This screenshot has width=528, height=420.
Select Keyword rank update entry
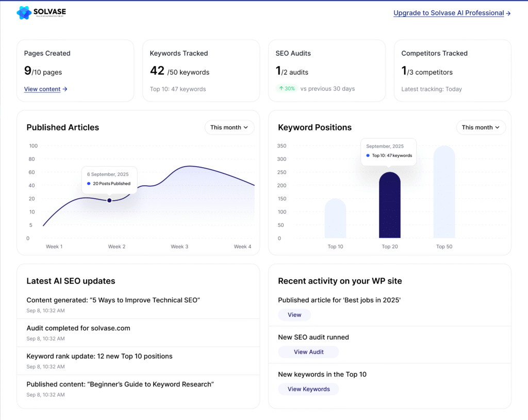100,356
